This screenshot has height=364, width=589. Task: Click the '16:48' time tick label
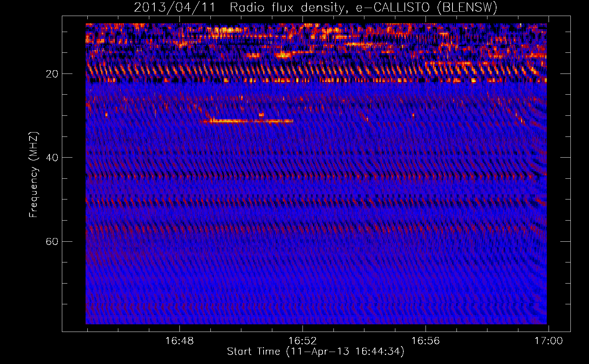click(x=179, y=341)
